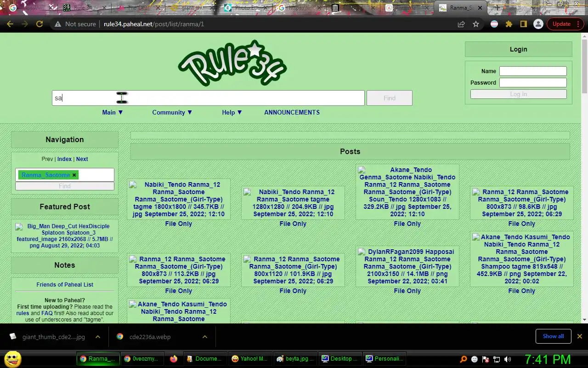Screen dimensions: 588x368
Task: Focus the main search box containing 'sa'
Action: pos(208,98)
